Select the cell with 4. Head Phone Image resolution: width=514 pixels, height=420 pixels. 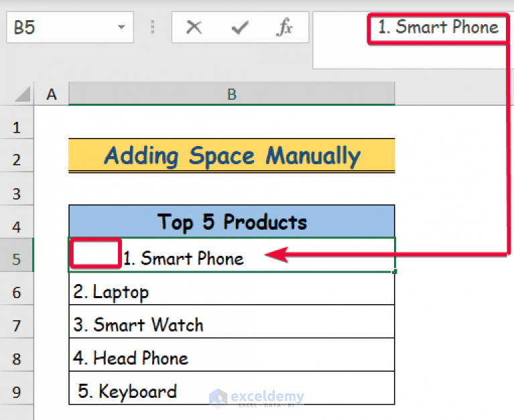coord(232,355)
